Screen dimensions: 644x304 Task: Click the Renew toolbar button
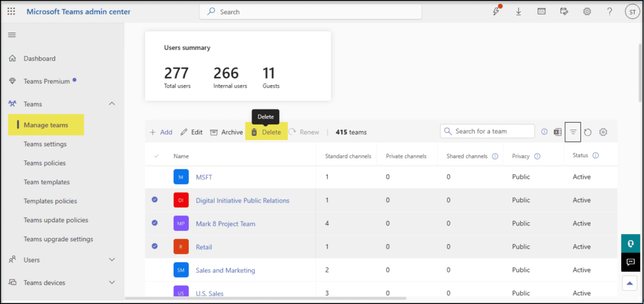[304, 132]
